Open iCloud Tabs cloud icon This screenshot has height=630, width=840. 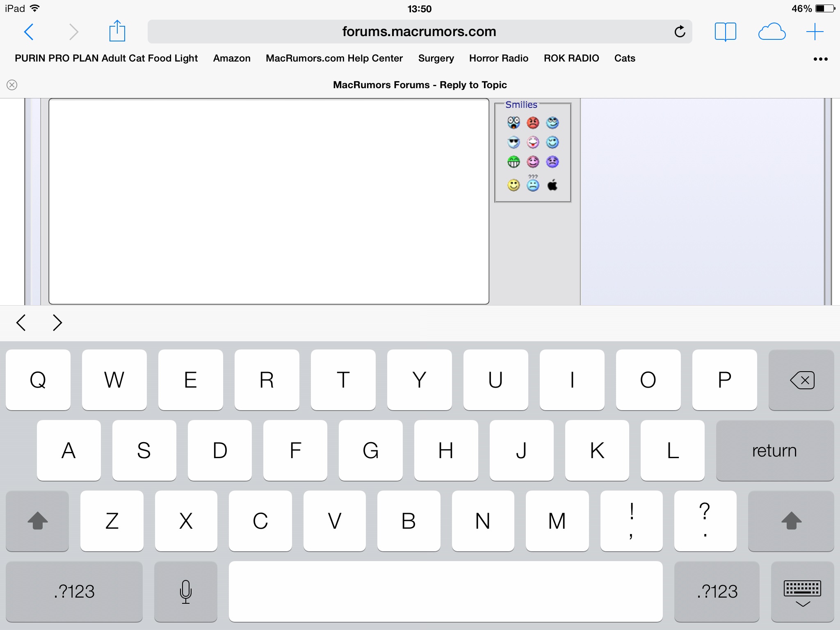[x=772, y=32]
